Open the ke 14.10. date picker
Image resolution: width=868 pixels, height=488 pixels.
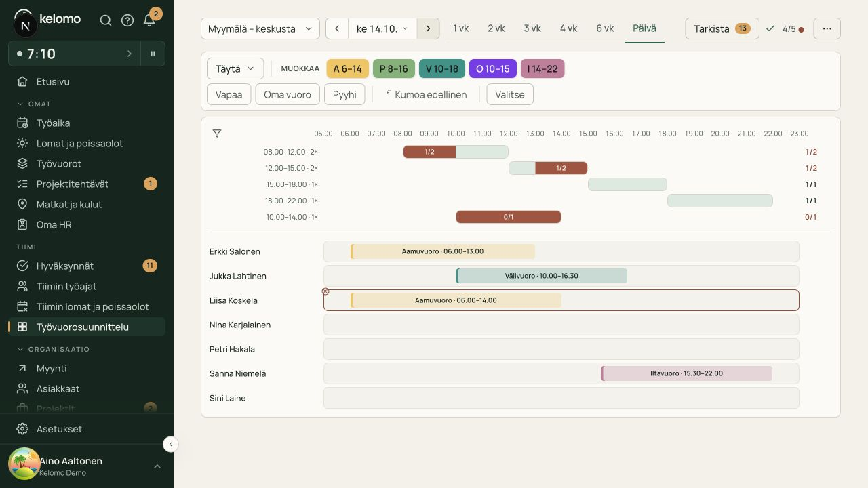point(382,28)
